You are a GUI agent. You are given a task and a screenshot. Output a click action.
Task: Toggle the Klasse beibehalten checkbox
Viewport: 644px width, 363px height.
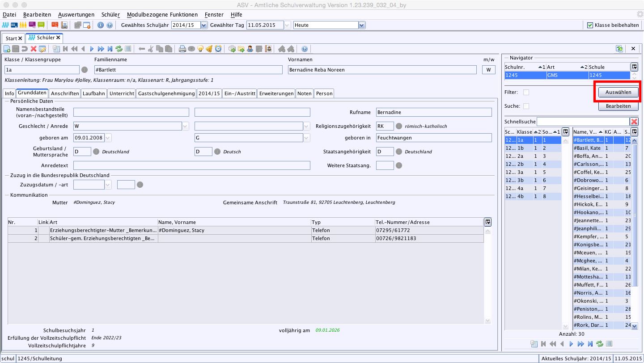pyautogui.click(x=590, y=25)
